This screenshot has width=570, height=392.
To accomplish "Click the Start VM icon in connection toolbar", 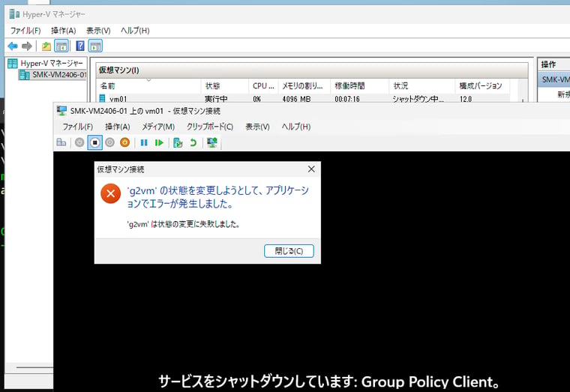I will point(79,142).
